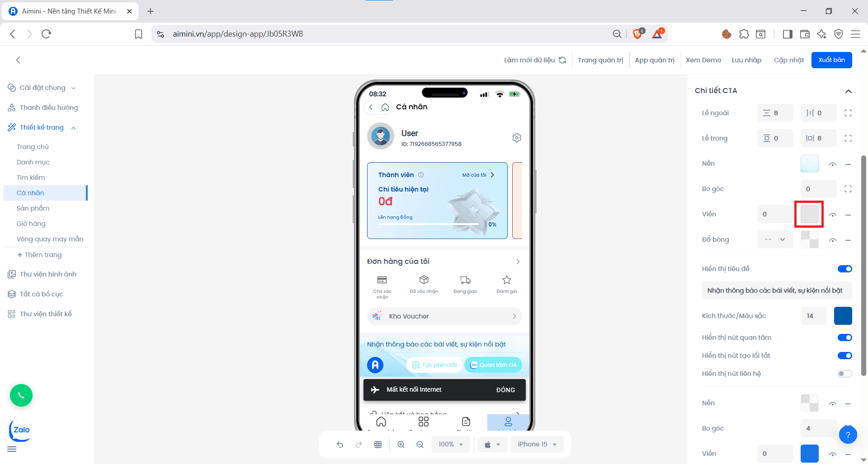Select Sản phẩm in the page list
Screen dimensions: 868x464
pos(33,208)
